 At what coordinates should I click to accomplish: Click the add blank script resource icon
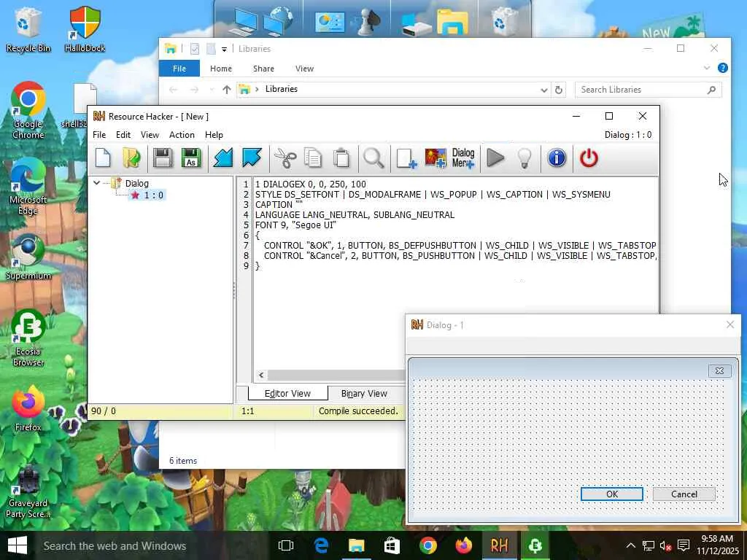(406, 158)
